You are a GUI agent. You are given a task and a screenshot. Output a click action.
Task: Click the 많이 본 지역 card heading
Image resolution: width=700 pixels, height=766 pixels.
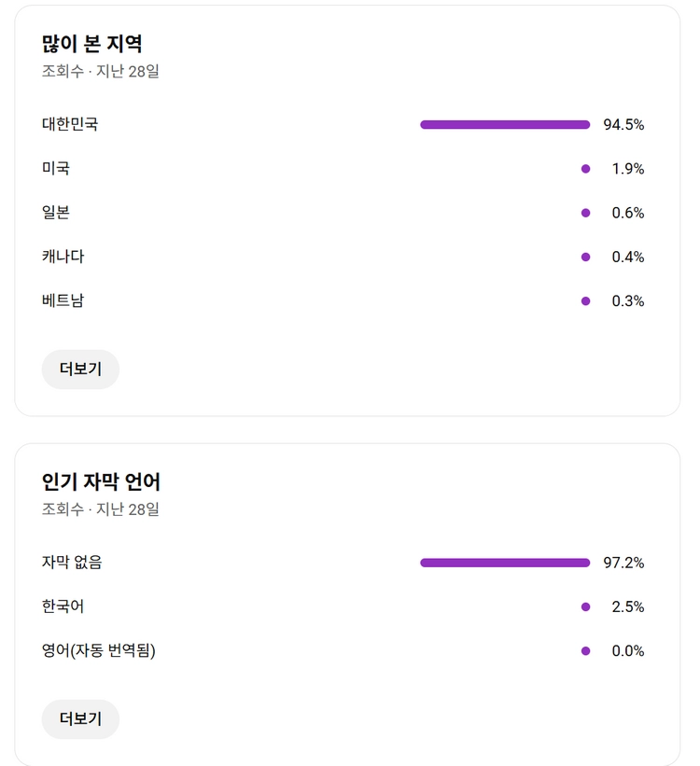click(x=91, y=44)
